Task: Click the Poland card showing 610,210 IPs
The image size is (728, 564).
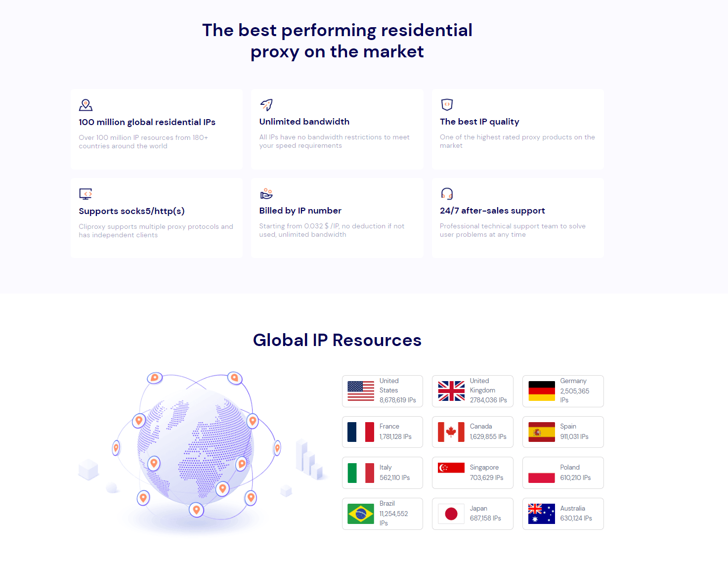Action: coord(562,472)
